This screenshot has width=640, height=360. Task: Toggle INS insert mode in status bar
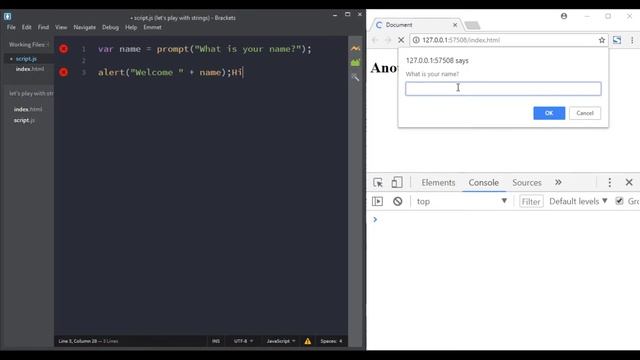[x=216, y=341]
